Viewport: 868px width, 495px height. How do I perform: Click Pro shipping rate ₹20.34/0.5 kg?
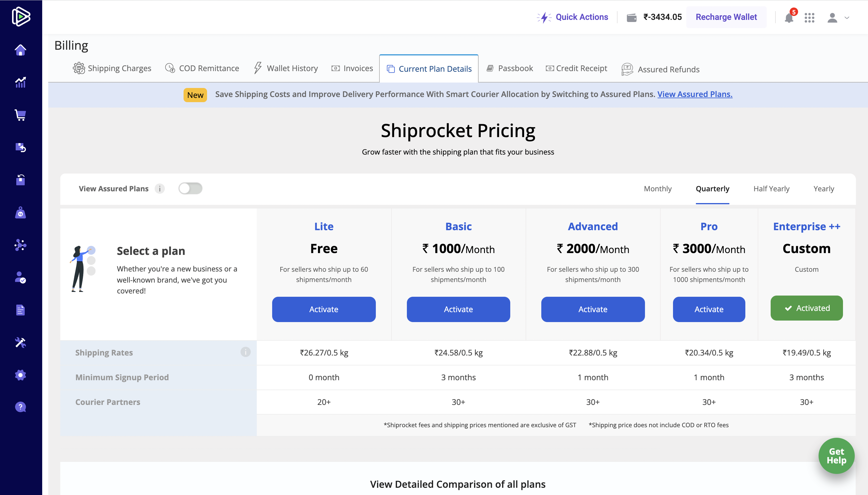coord(709,352)
